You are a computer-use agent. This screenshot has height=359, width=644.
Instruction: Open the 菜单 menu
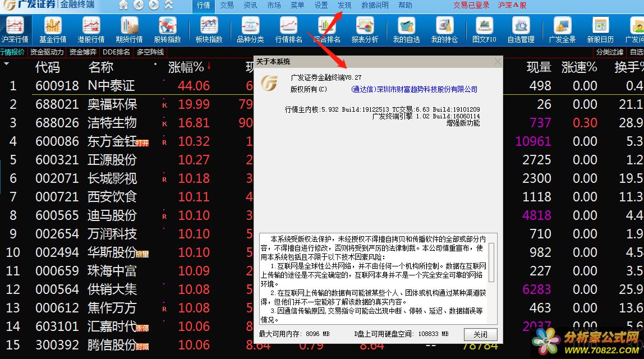[297, 6]
